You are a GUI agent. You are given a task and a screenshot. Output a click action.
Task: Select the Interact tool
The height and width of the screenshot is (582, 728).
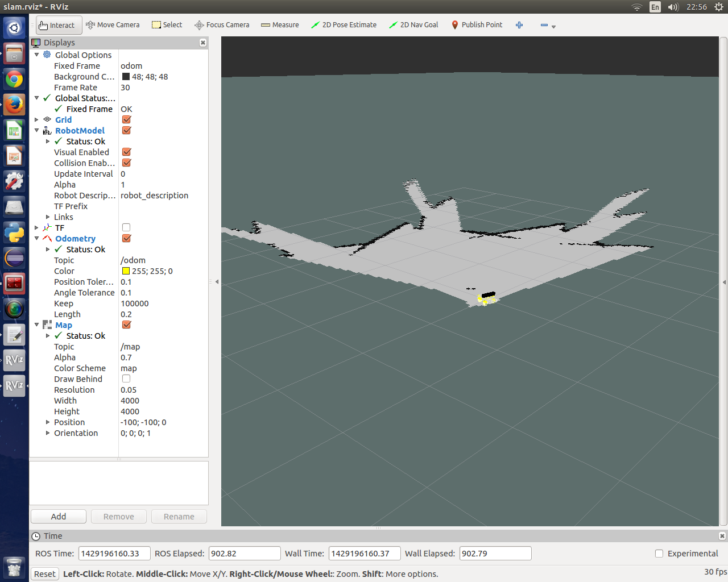(59, 25)
